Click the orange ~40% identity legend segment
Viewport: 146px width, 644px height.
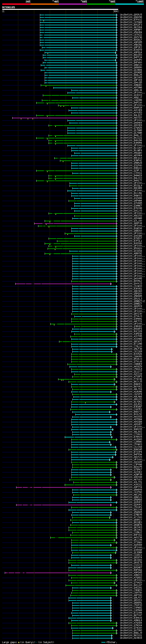[45, 4]
